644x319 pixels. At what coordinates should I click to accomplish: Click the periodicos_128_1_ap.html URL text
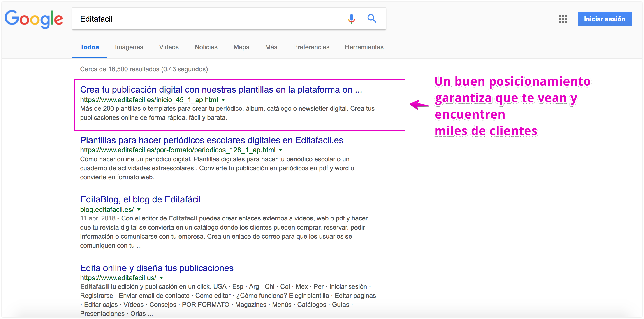click(178, 150)
